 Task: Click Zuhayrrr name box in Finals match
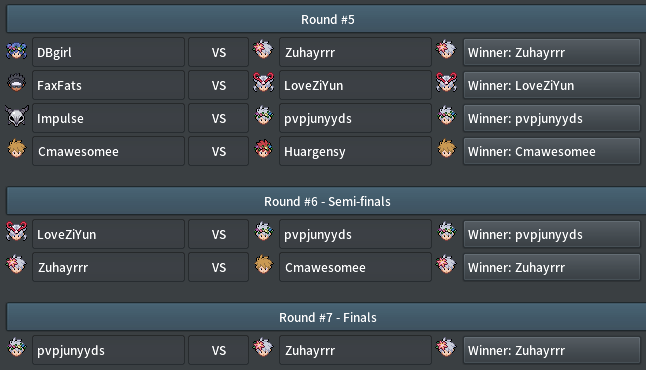355,351
